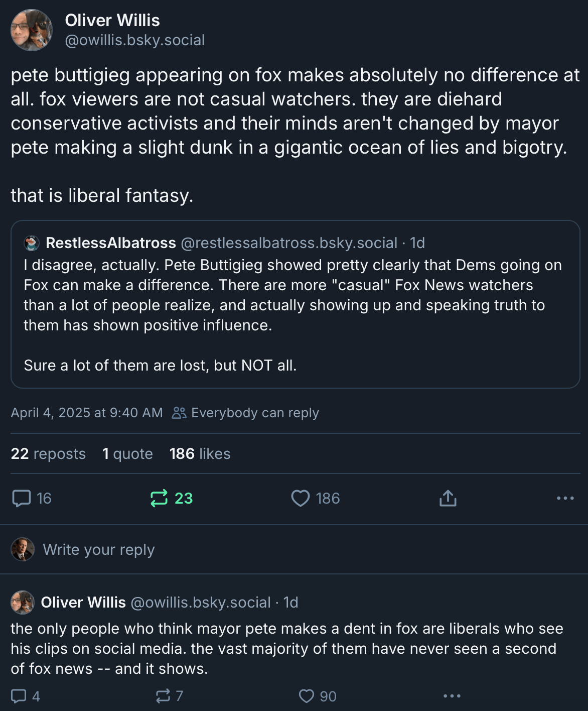Click the reply icon on main post

(x=22, y=498)
